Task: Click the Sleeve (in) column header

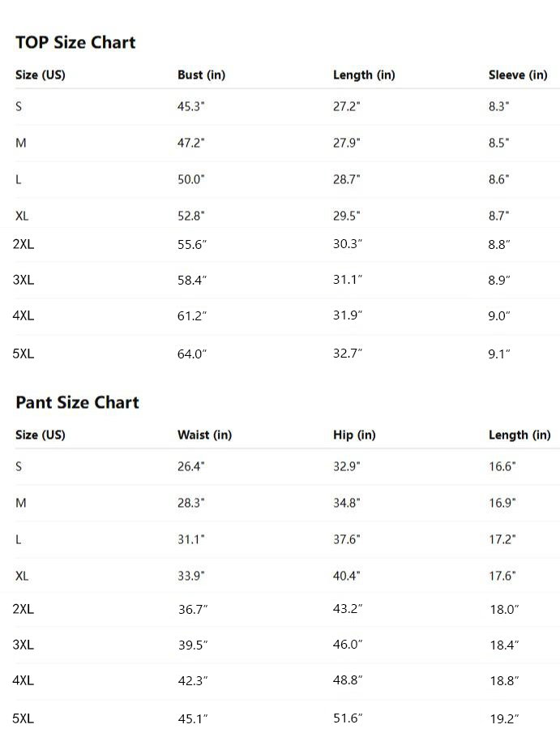Action: click(518, 75)
